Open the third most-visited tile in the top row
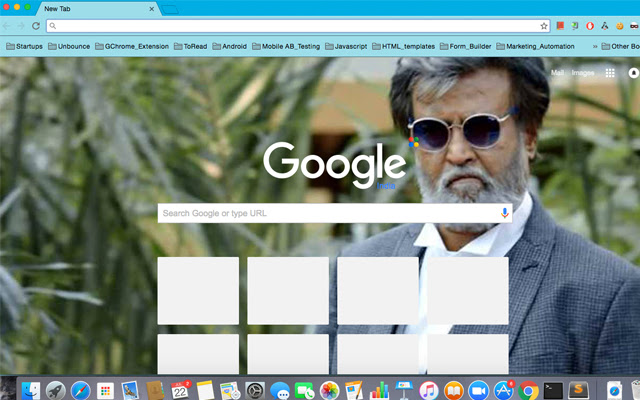This screenshot has width=640, height=400. coord(378,291)
